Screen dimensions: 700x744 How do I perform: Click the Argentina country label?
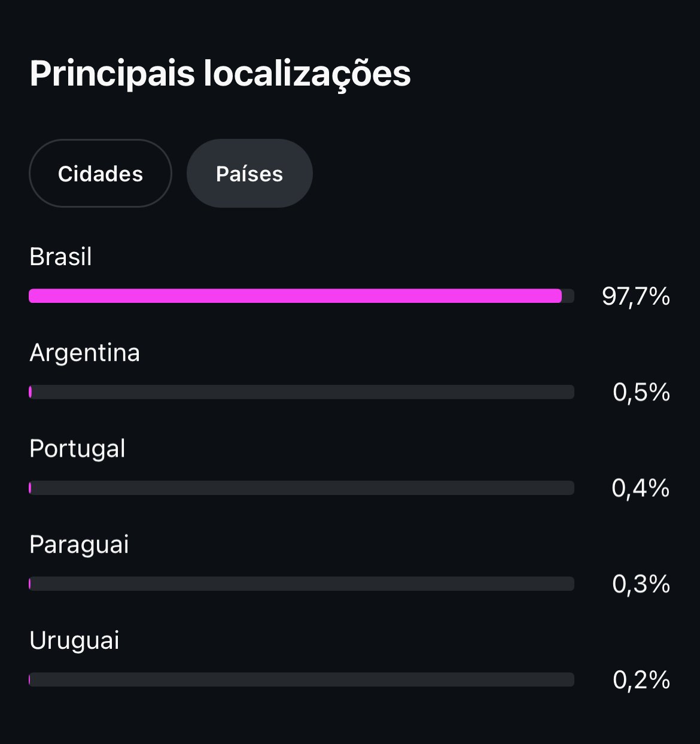(x=84, y=353)
